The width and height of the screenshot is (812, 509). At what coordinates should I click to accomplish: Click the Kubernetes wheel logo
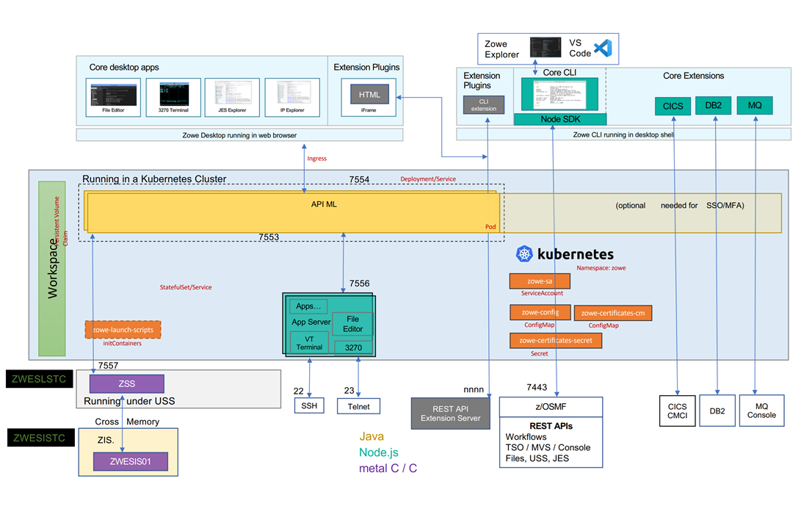(523, 253)
